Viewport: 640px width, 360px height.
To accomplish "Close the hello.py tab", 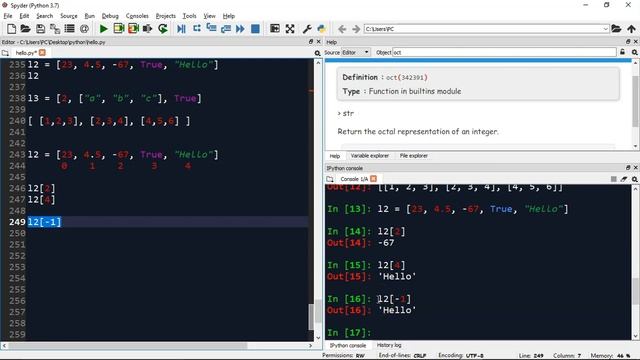I will [x=42, y=53].
